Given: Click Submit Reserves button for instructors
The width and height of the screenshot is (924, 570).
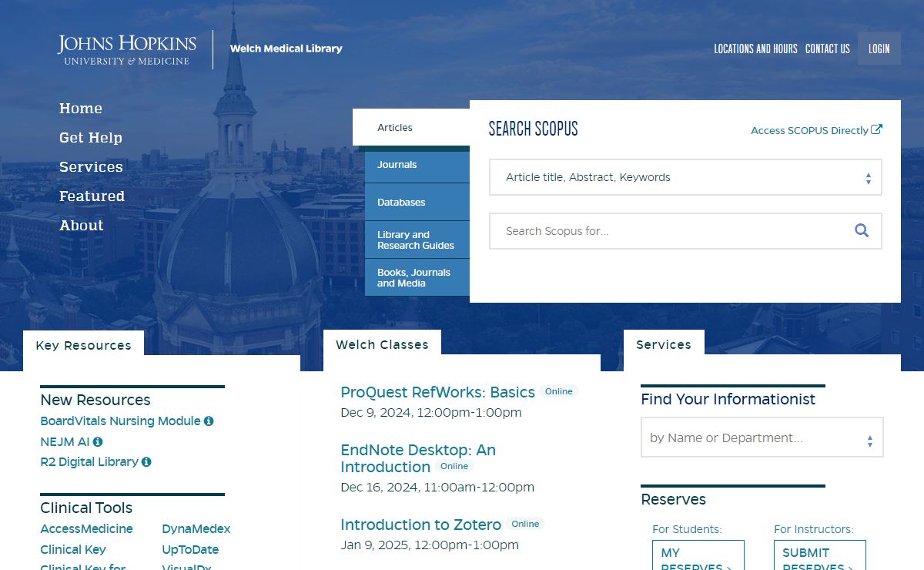Looking at the screenshot, I should (820, 555).
